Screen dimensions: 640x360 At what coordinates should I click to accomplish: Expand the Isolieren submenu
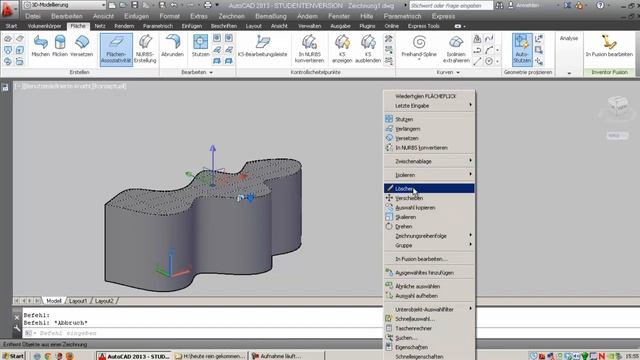429,175
